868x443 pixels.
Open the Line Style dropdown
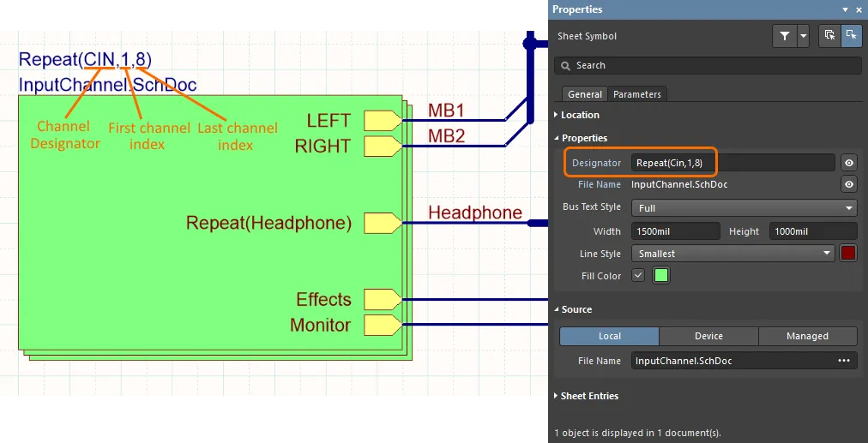click(733, 254)
